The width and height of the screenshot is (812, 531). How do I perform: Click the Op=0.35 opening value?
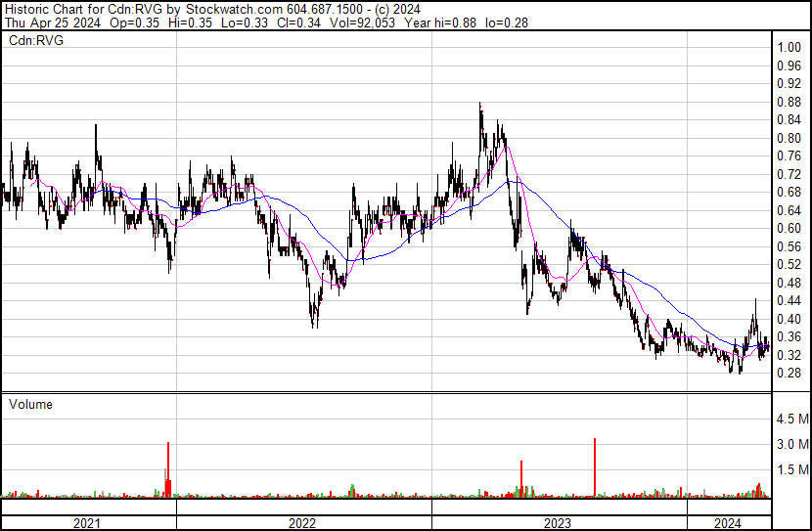point(135,22)
